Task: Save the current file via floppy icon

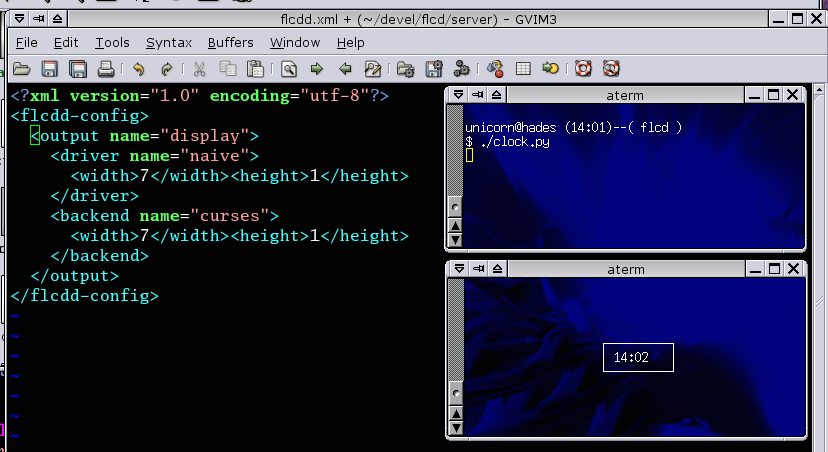Action: point(50,69)
